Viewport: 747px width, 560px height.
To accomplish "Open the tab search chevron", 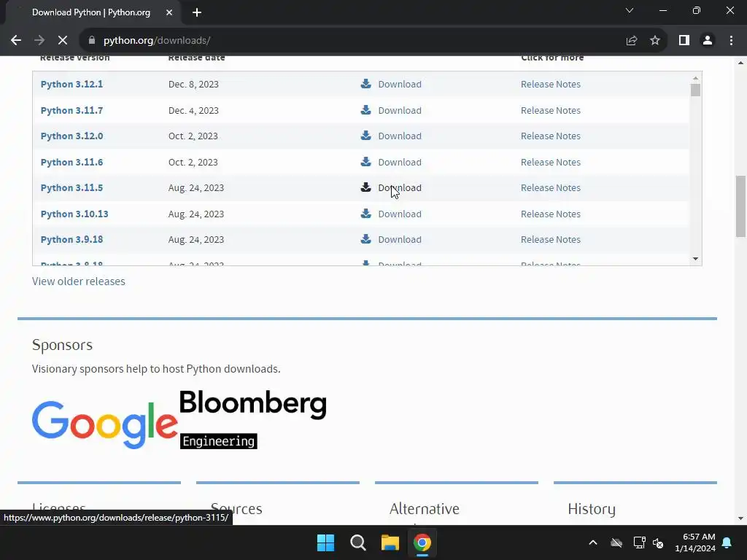I will point(630,10).
